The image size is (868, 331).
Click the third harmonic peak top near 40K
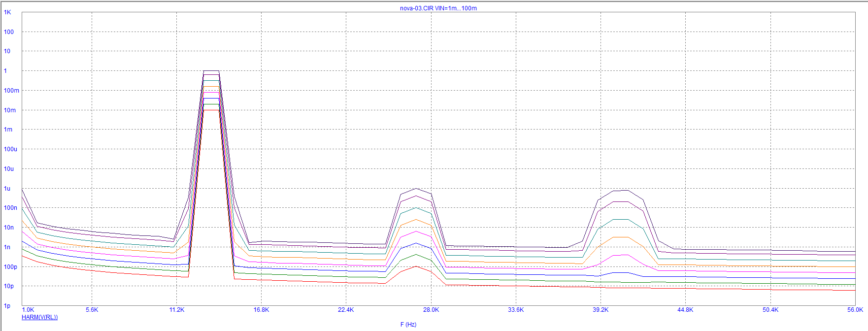pyautogui.click(x=621, y=191)
